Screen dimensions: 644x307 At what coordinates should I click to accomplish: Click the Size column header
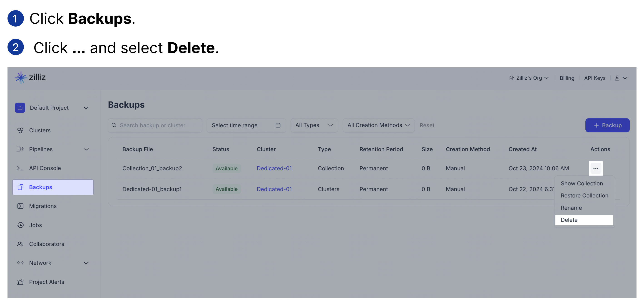[x=427, y=149]
